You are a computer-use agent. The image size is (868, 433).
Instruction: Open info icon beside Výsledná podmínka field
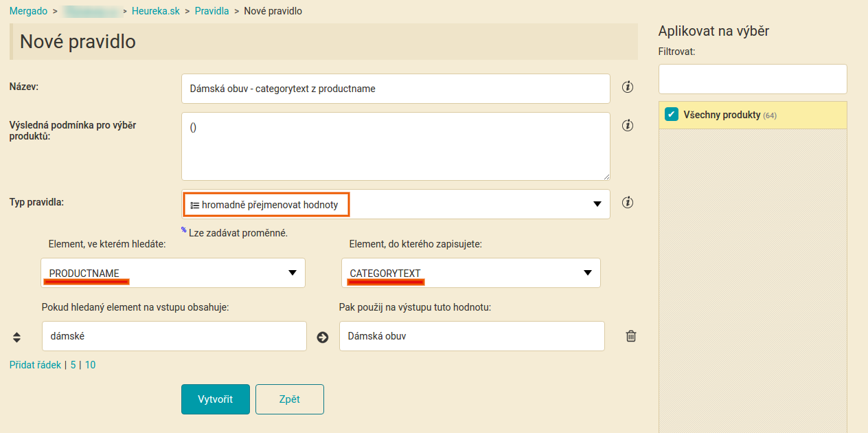628,126
